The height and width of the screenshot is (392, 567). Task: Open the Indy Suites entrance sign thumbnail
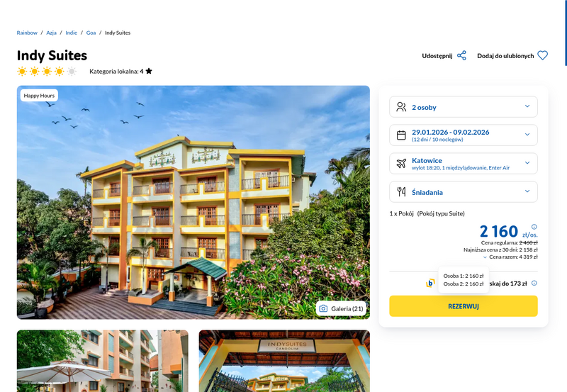tap(284, 361)
